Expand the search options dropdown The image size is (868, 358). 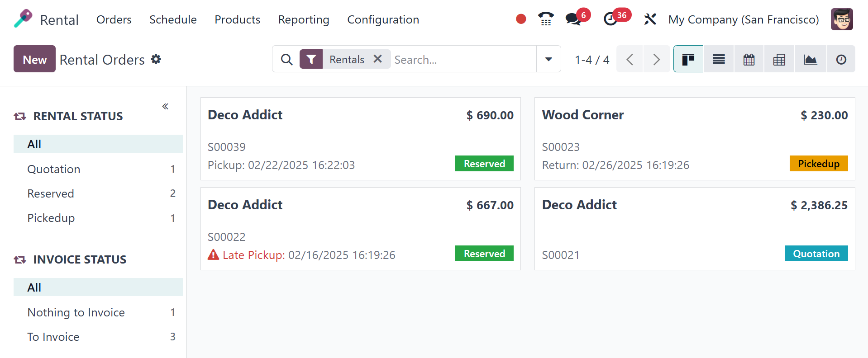click(548, 59)
